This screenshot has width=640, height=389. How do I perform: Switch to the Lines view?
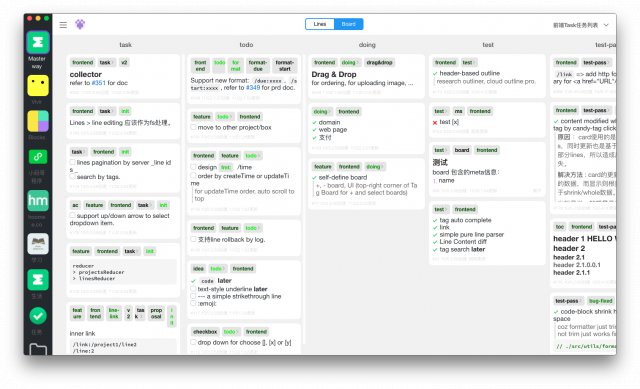(x=320, y=24)
